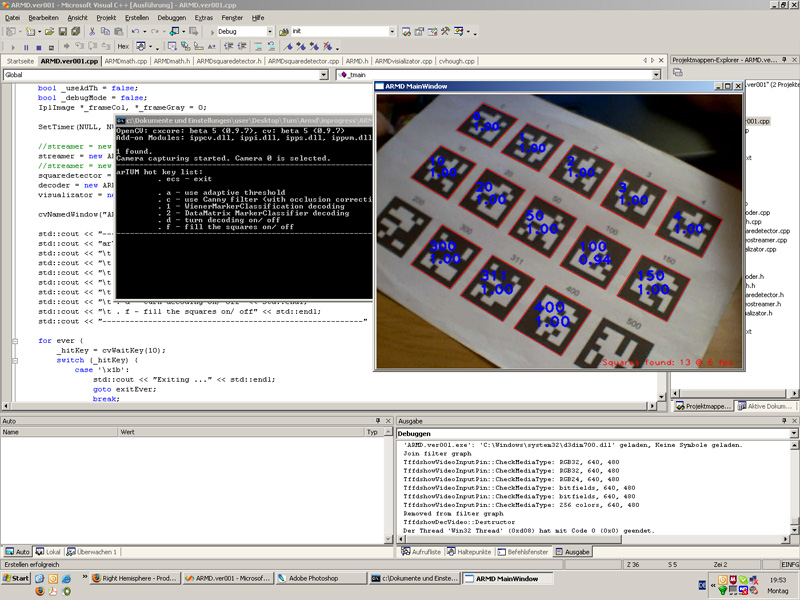Toggle auto-hide pin on Projektmappen-Explorer
The image size is (800, 600).
[x=785, y=60]
